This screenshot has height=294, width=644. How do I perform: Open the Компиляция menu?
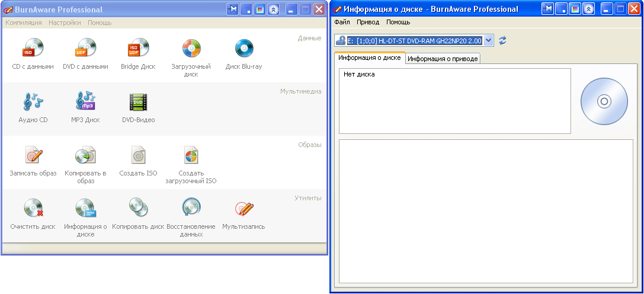(x=24, y=23)
